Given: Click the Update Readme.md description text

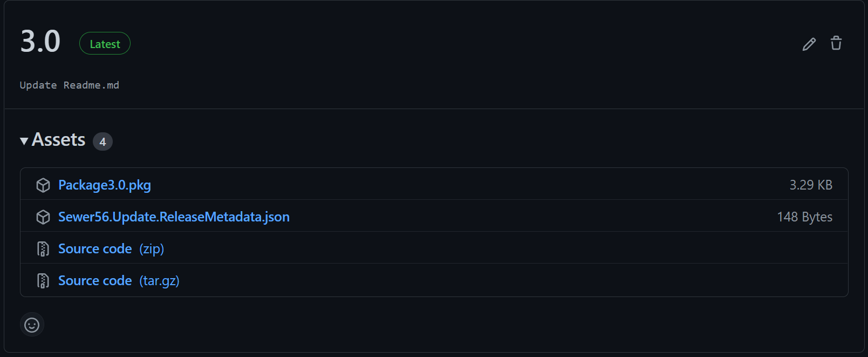Looking at the screenshot, I should pyautogui.click(x=69, y=85).
